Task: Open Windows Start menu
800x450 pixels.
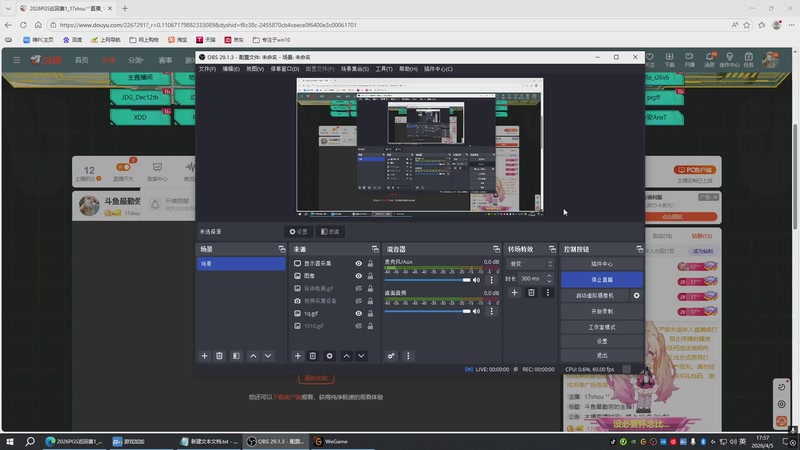Action: pyautogui.click(x=10, y=441)
